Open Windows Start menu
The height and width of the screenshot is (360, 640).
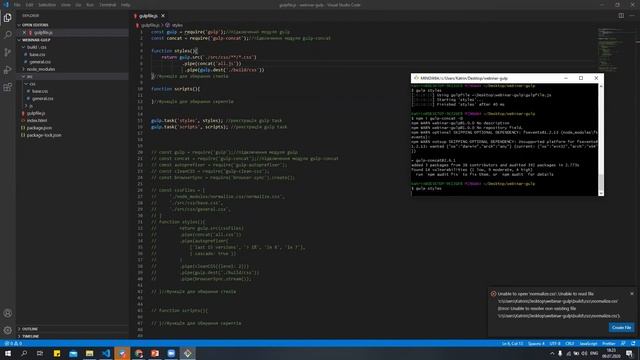[8, 353]
